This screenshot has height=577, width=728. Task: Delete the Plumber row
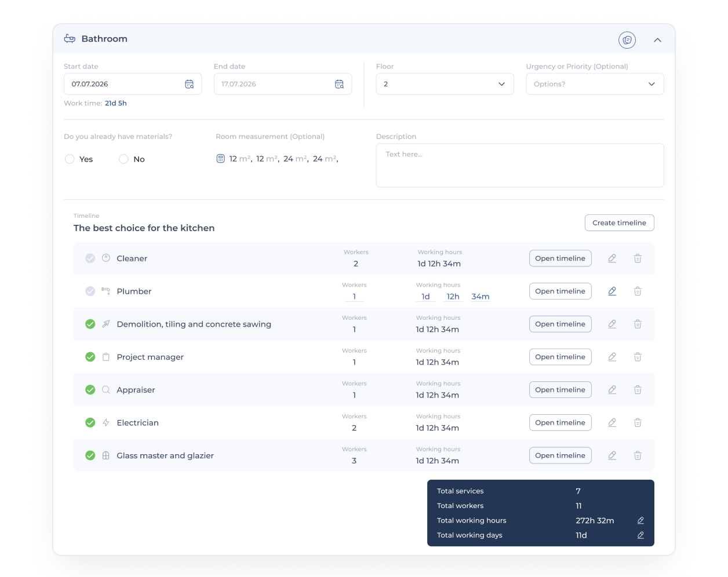pyautogui.click(x=638, y=291)
